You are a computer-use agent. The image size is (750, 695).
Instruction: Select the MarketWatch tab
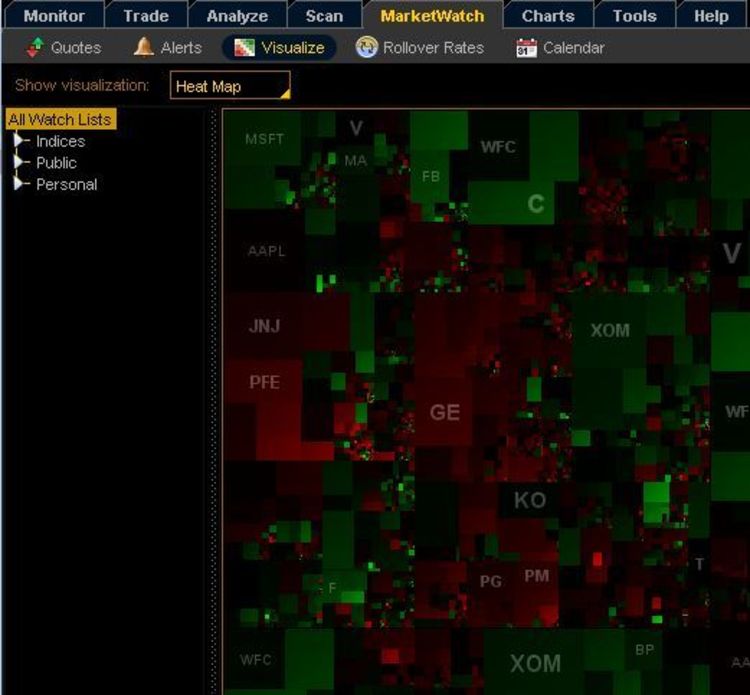pos(432,16)
